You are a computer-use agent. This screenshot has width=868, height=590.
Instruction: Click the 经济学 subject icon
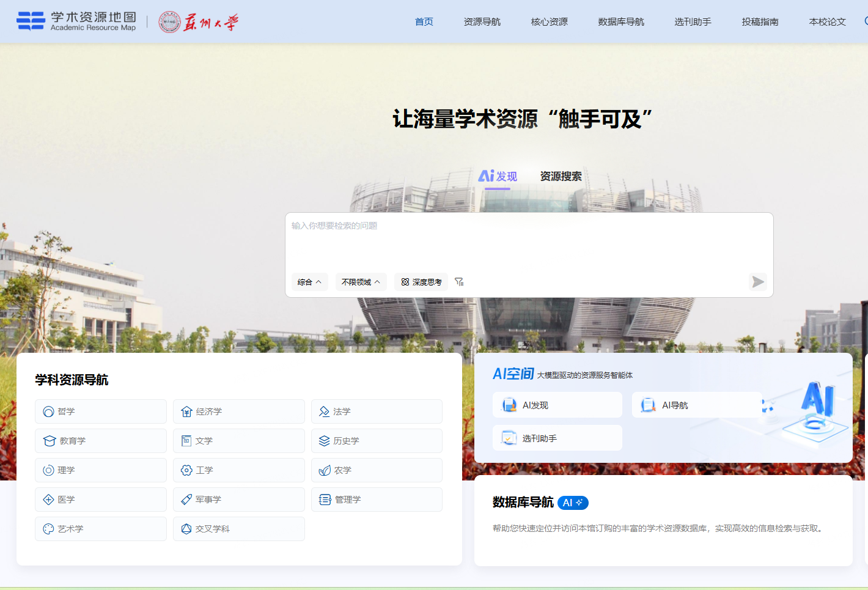186,412
